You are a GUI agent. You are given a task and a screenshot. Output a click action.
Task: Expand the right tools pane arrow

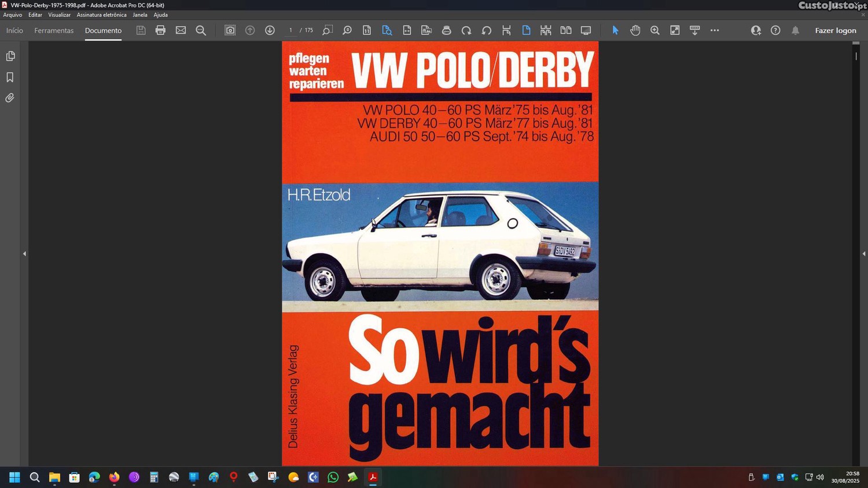tap(863, 254)
